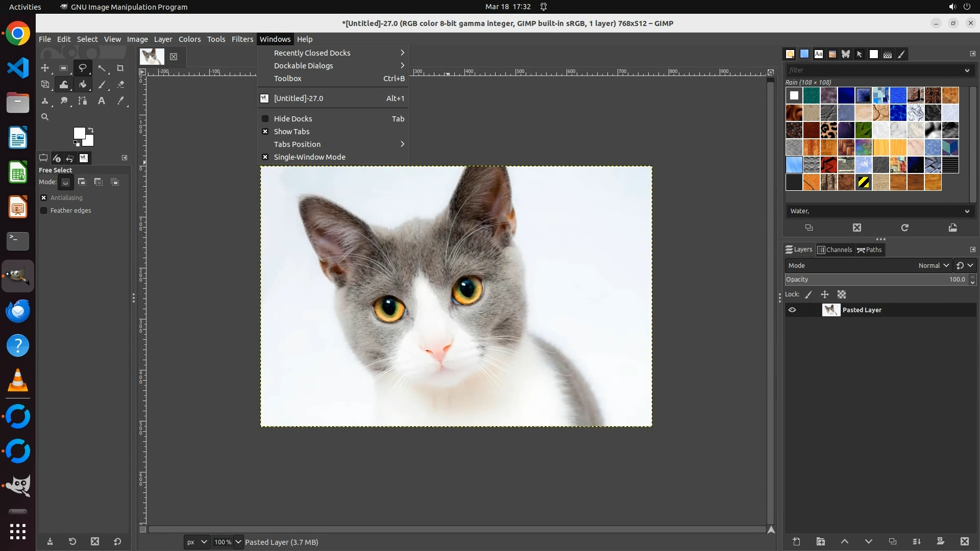Click the leopard pattern thumbnail
The image size is (980, 551).
[x=829, y=130]
